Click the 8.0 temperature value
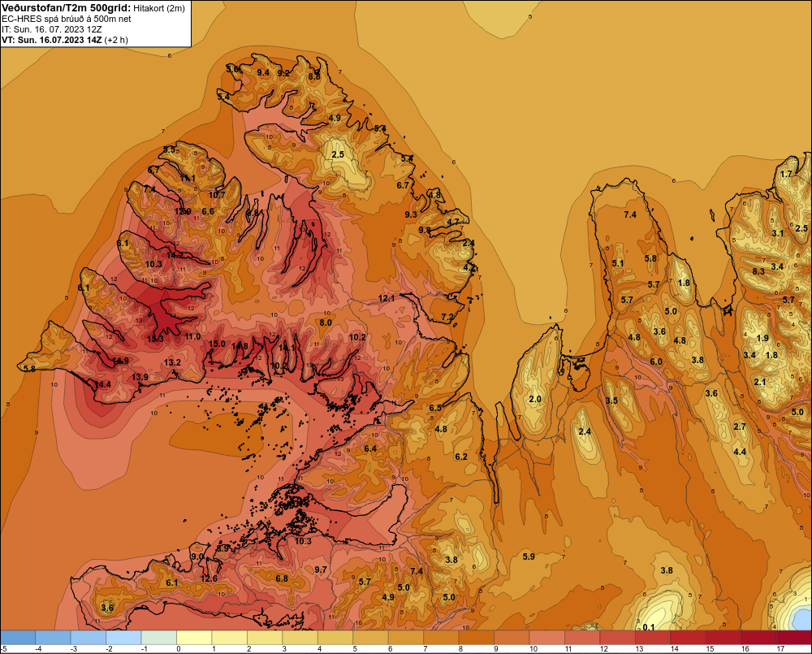 (326, 323)
